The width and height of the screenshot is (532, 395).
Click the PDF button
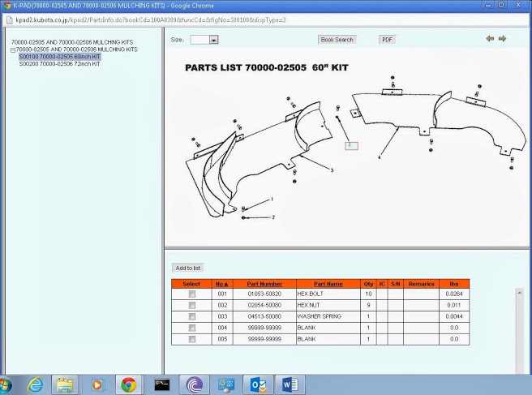[x=387, y=40]
